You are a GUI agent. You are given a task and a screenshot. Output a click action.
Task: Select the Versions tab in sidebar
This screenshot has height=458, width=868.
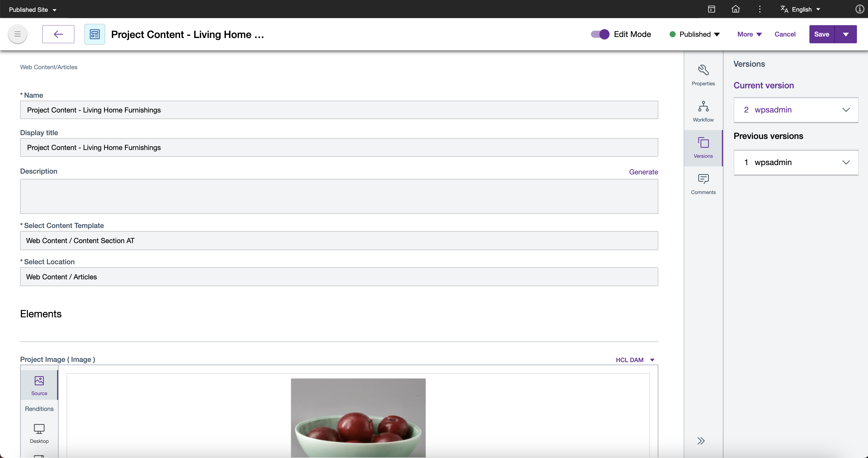click(703, 148)
